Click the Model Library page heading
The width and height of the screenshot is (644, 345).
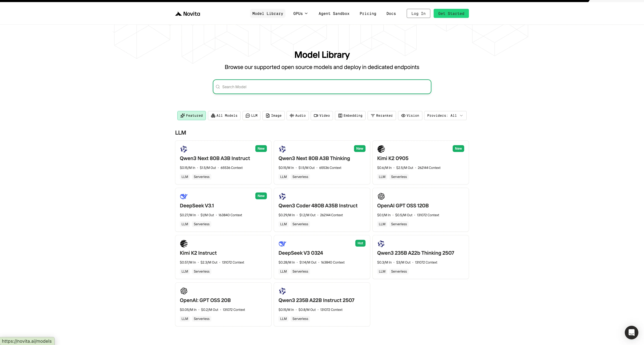click(322, 55)
